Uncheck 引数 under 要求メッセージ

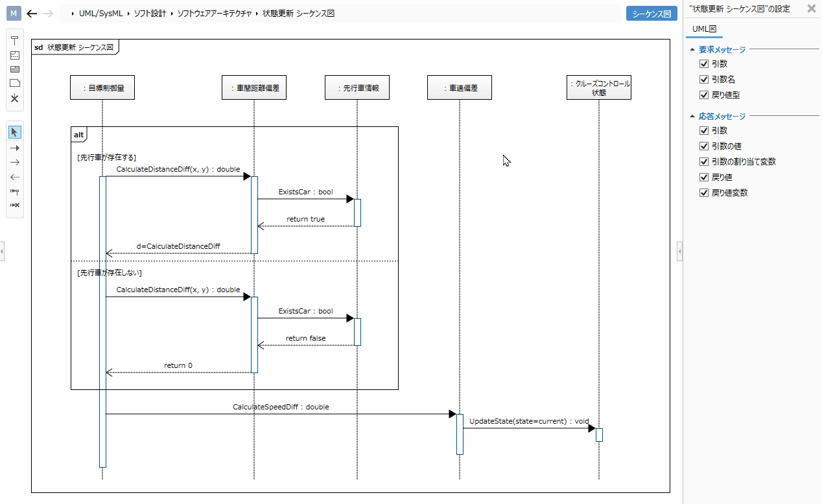703,63
